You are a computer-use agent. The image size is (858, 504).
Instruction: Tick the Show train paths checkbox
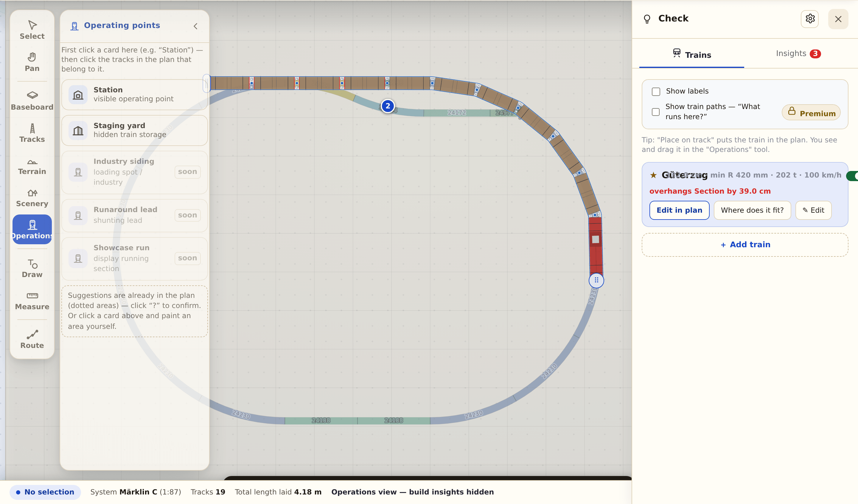click(x=655, y=112)
